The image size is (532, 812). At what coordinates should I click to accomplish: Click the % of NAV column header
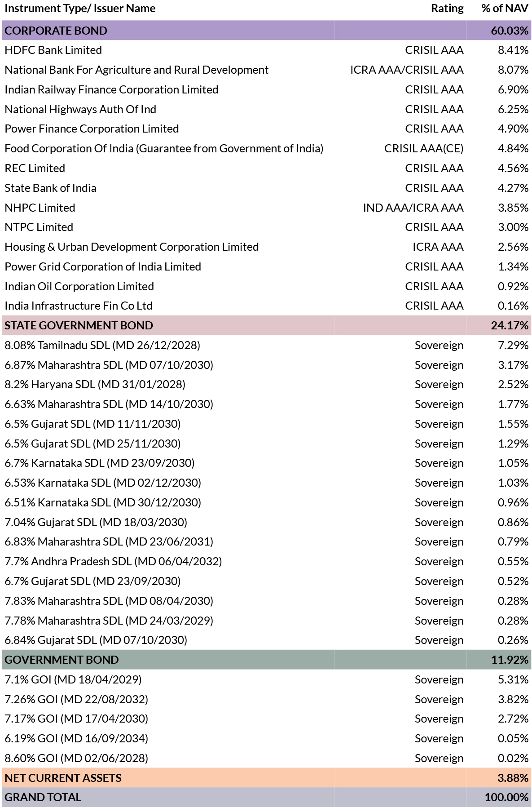click(505, 9)
